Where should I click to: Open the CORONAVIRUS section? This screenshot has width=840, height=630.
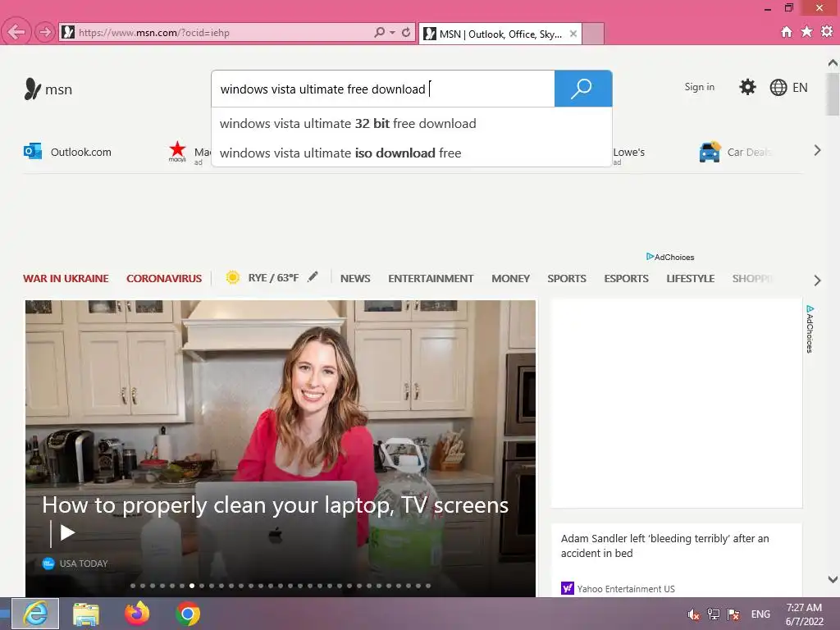[164, 279]
